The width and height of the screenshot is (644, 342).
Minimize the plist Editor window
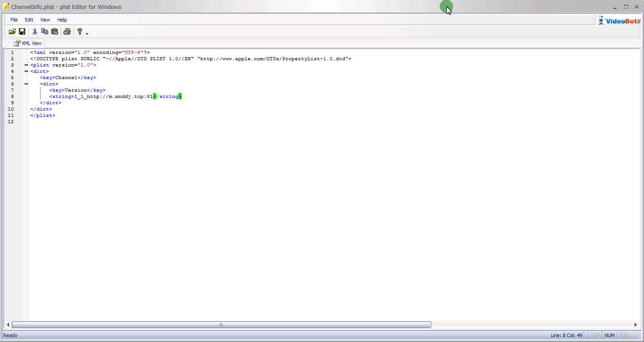615,7
